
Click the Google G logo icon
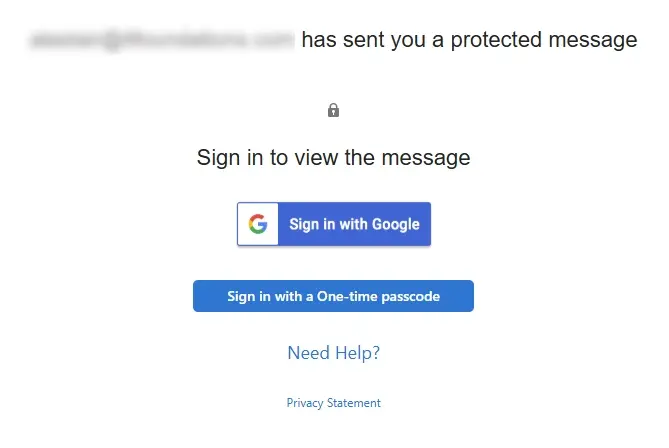258,224
